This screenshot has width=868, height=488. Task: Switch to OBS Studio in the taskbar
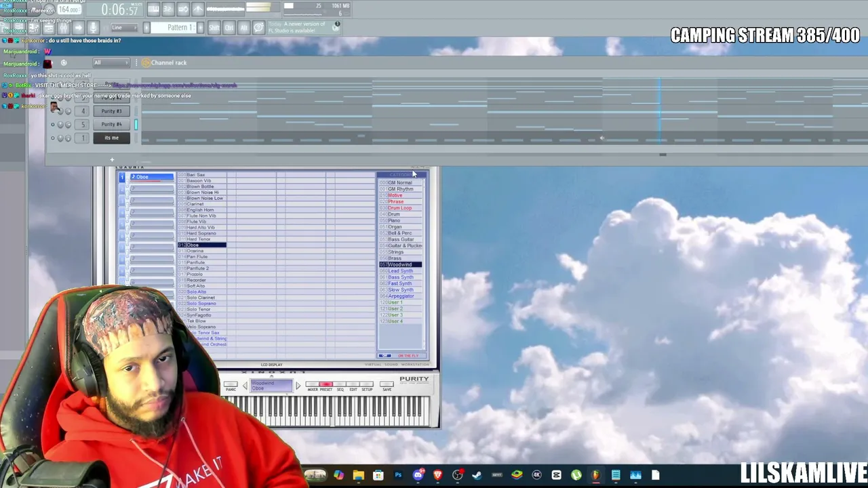(x=458, y=475)
